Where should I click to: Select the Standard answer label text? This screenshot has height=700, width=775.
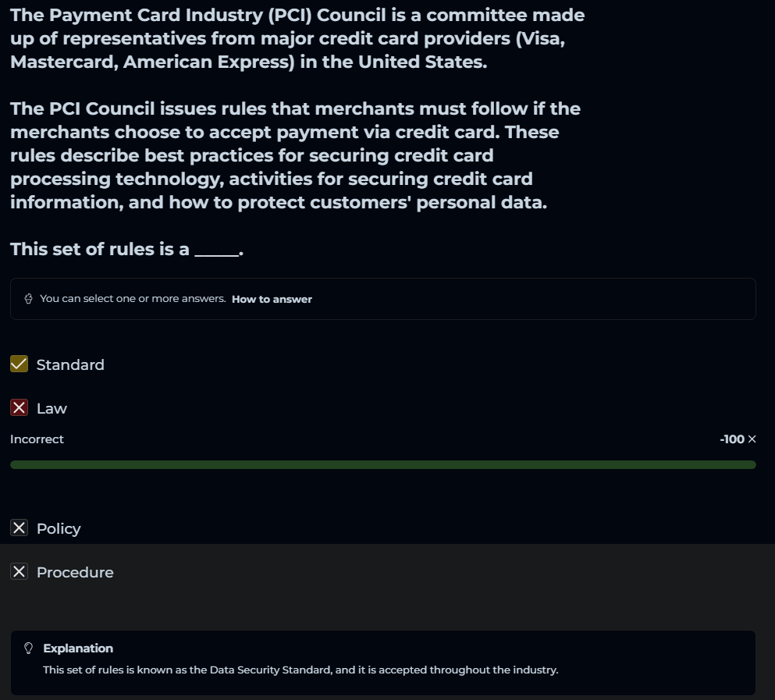click(x=70, y=364)
